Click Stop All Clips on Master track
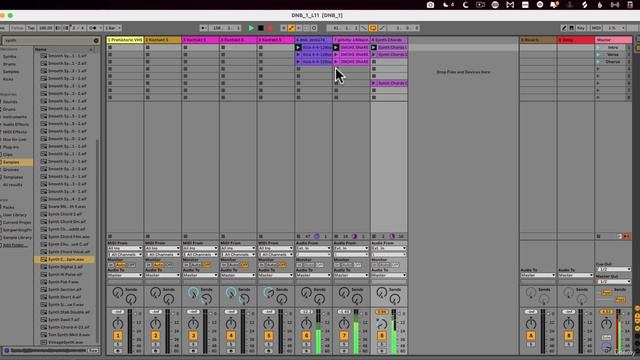The image size is (640, 360). coord(598,236)
